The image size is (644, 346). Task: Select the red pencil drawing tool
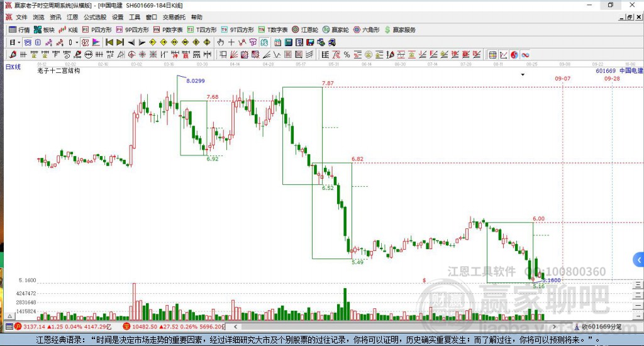pyautogui.click(x=13, y=55)
